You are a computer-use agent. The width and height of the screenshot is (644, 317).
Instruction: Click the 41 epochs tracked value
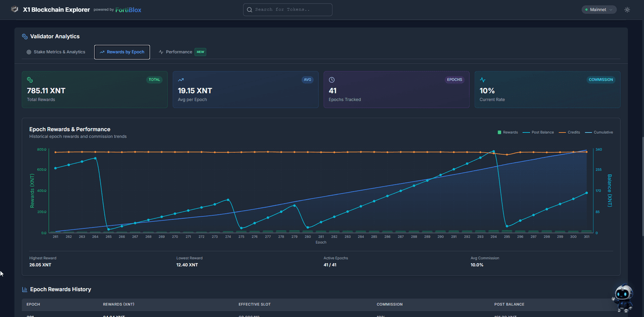point(333,91)
